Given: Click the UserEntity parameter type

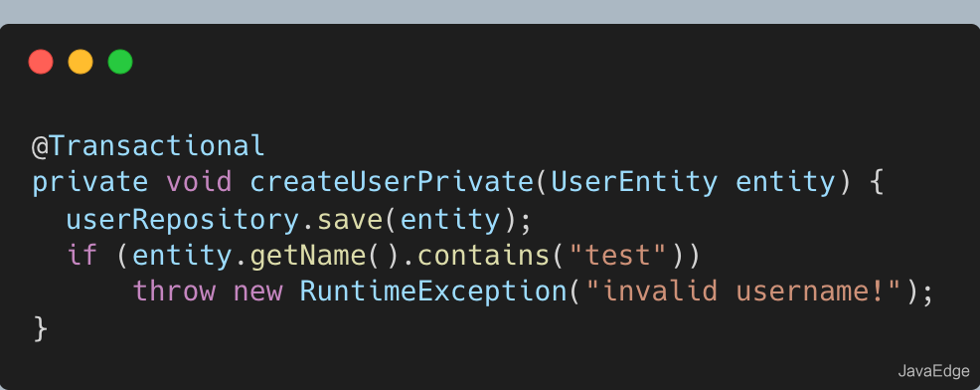Looking at the screenshot, I should [x=634, y=182].
